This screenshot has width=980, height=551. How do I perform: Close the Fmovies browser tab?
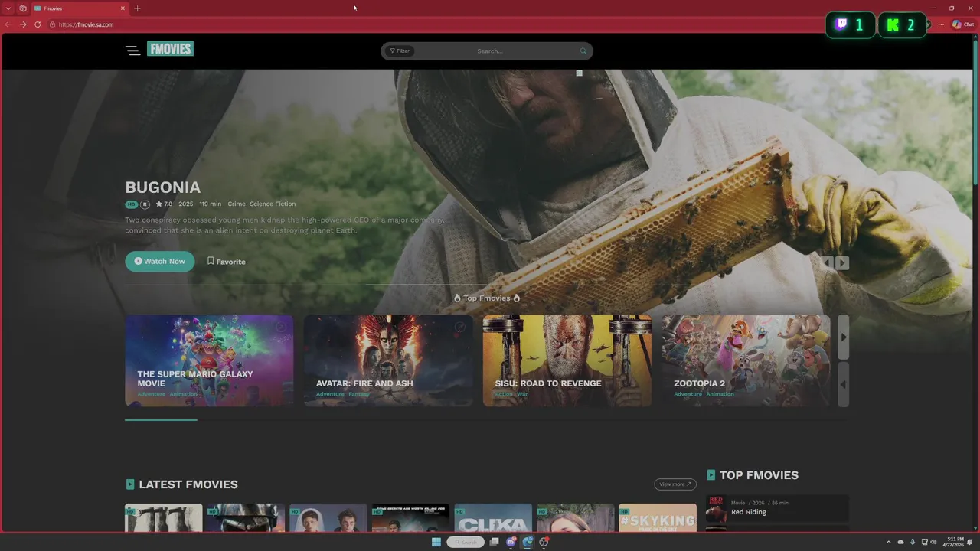122,8
